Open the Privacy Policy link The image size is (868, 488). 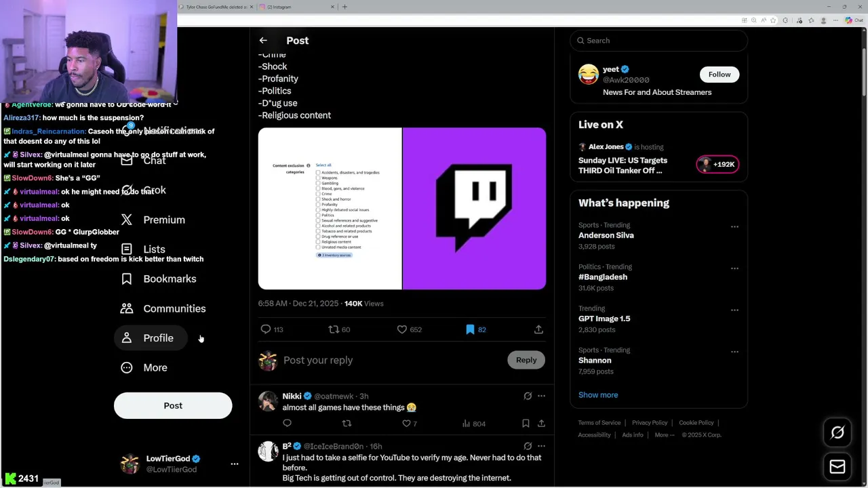point(650,423)
